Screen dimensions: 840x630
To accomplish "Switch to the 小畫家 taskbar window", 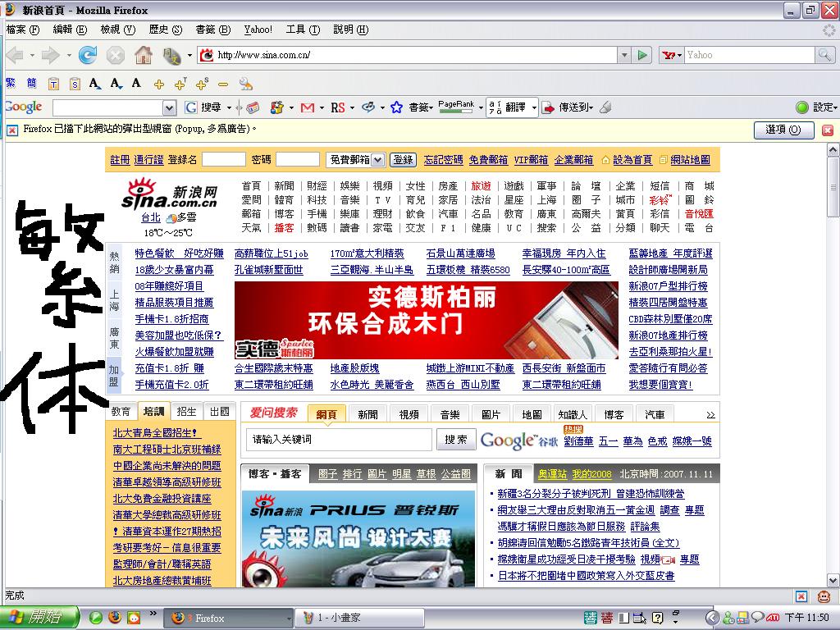I will coord(359,618).
